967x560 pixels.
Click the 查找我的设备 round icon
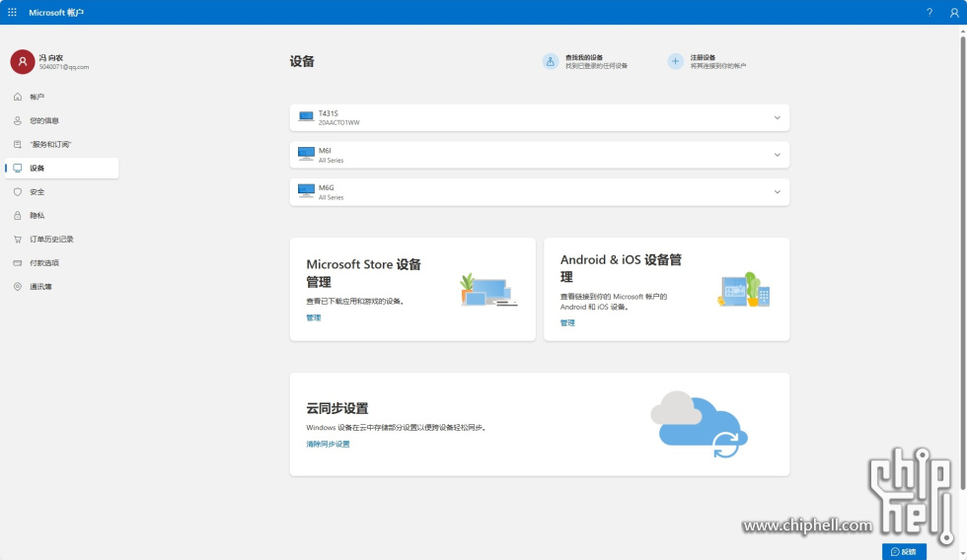[x=551, y=61]
